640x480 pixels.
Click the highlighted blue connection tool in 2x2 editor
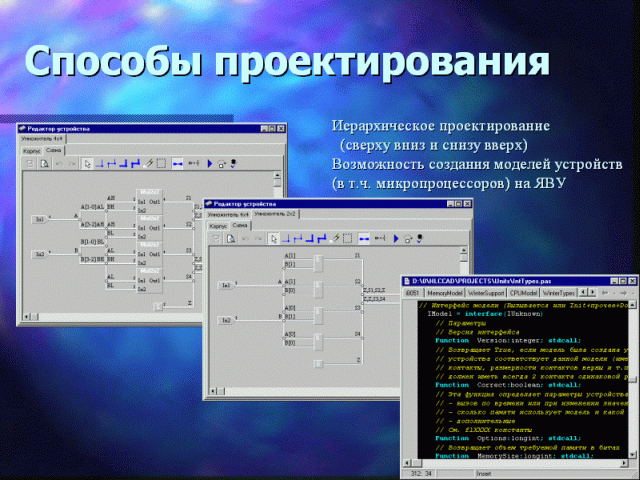coord(364,239)
